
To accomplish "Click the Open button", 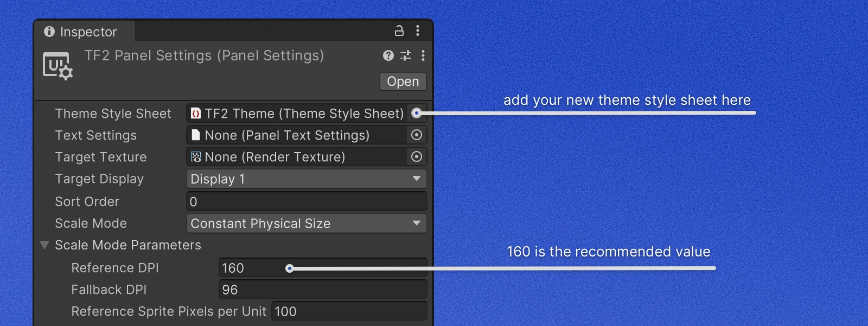I will tap(403, 81).
